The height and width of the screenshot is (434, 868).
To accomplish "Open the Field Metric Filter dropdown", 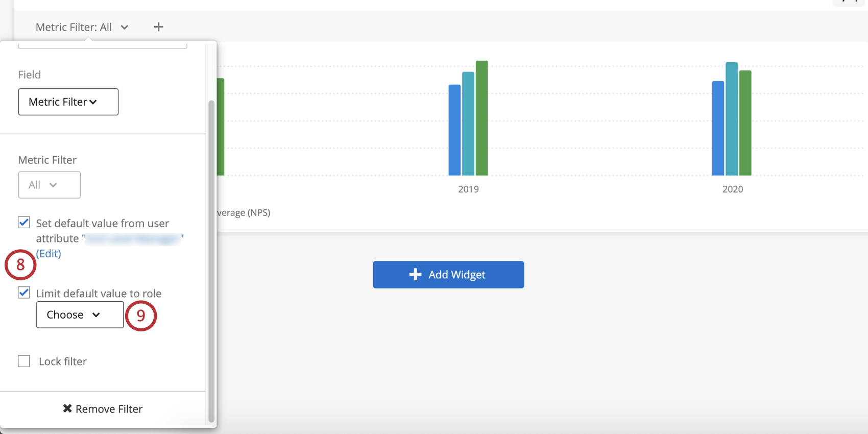I will [68, 102].
